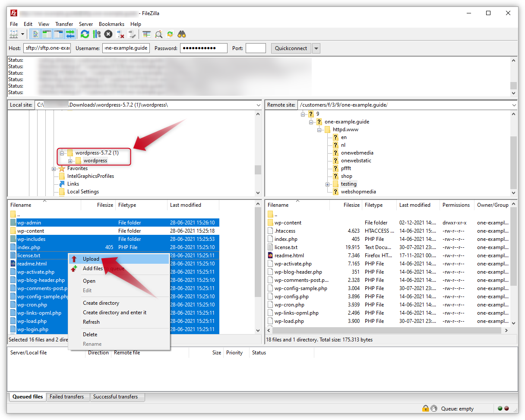Image resolution: width=525 pixels, height=420 pixels.
Task: Expand the testing folder in remote tree
Action: point(327,184)
